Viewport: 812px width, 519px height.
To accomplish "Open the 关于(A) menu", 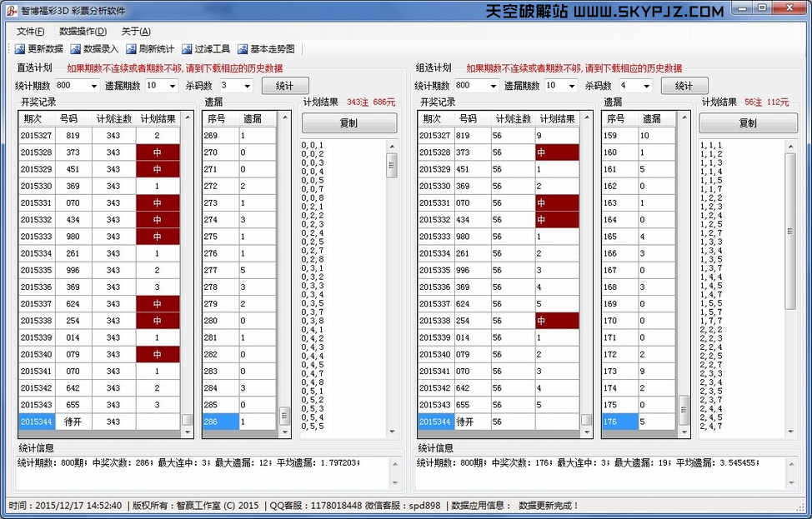I will click(136, 31).
